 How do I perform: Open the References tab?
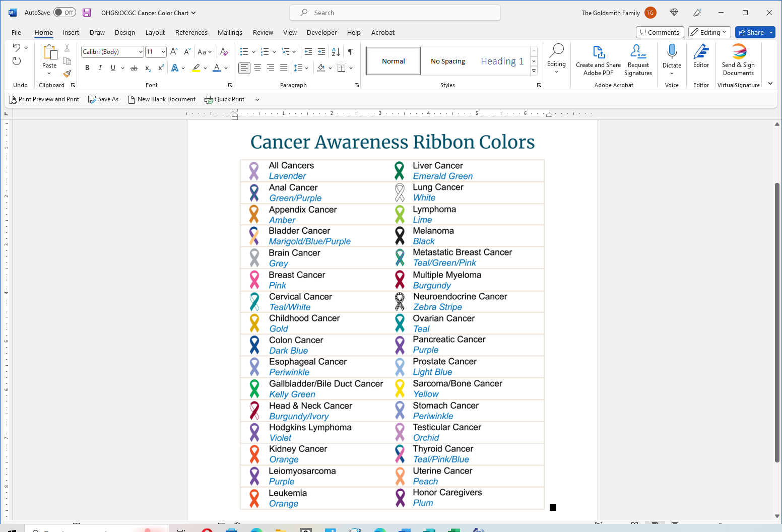(x=191, y=32)
